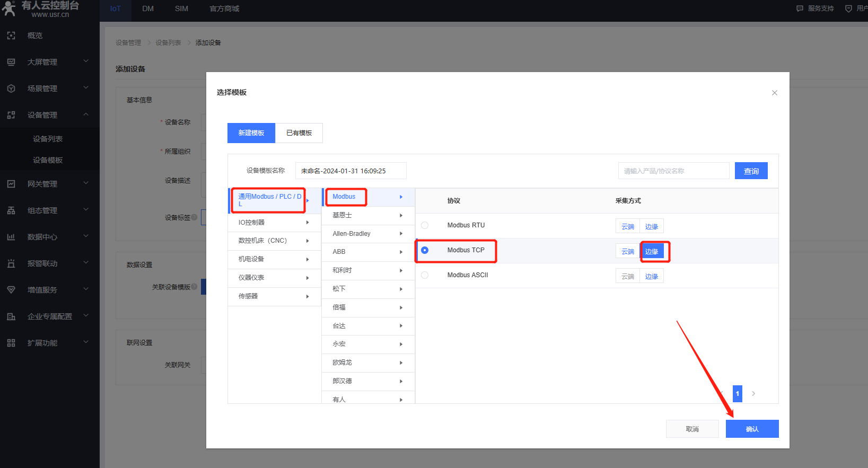Image resolution: width=868 pixels, height=468 pixels.
Task: Expand the Allen-Bradley brand submenu
Action: 401,234
